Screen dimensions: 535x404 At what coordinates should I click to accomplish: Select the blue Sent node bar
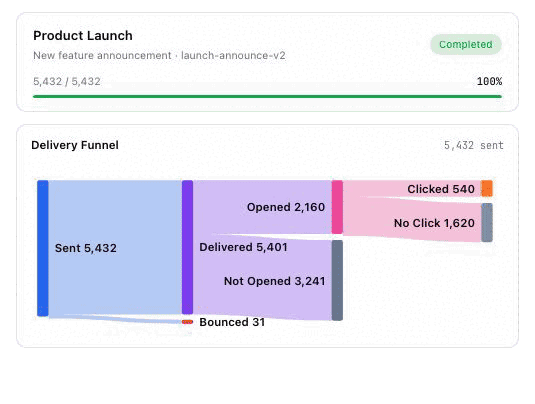[x=43, y=248]
